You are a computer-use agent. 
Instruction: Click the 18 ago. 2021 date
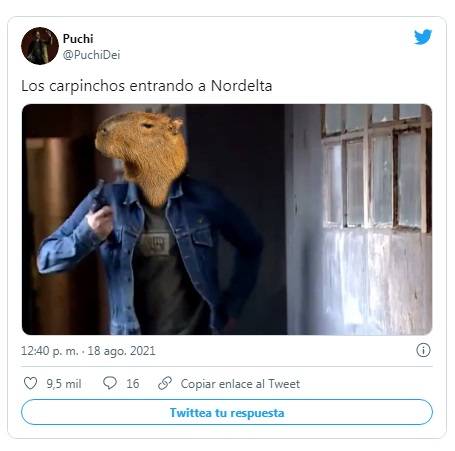(x=121, y=351)
